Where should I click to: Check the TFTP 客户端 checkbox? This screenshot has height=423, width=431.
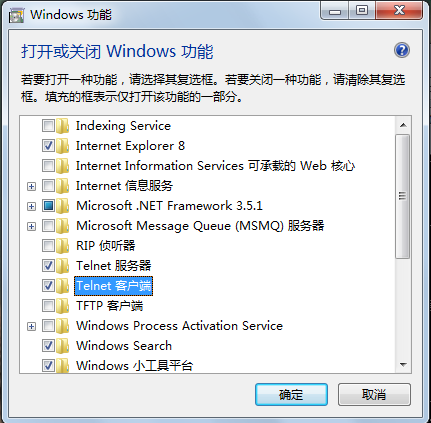click(x=48, y=306)
